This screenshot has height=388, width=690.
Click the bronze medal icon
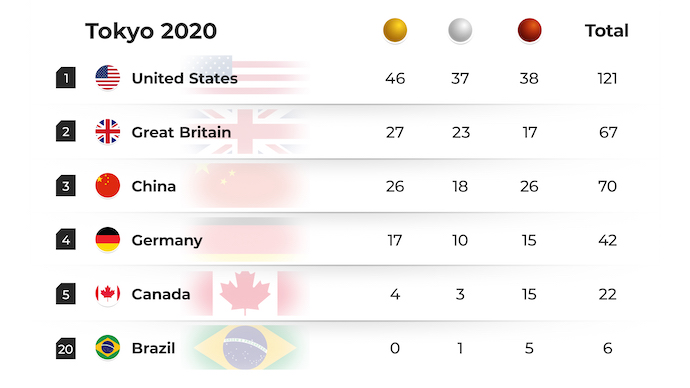[x=529, y=30]
